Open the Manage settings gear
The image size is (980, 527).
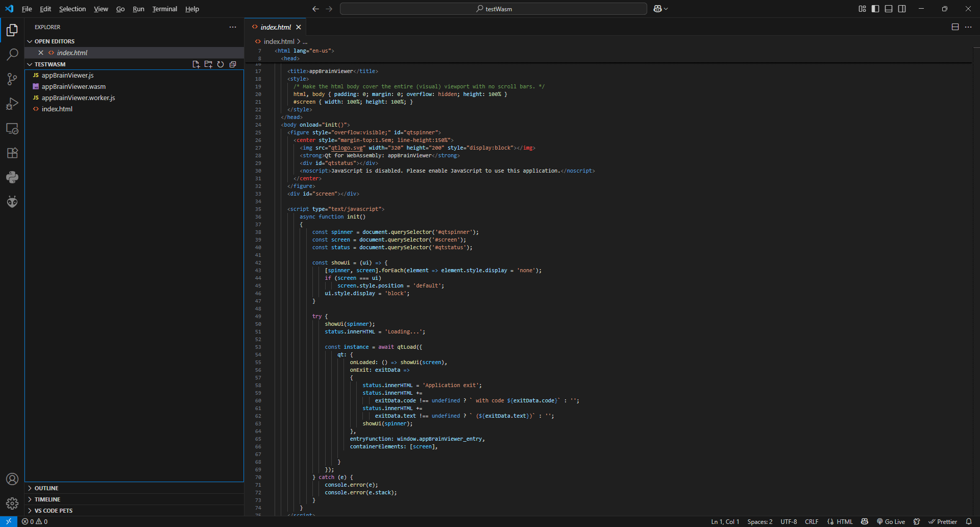pyautogui.click(x=12, y=504)
